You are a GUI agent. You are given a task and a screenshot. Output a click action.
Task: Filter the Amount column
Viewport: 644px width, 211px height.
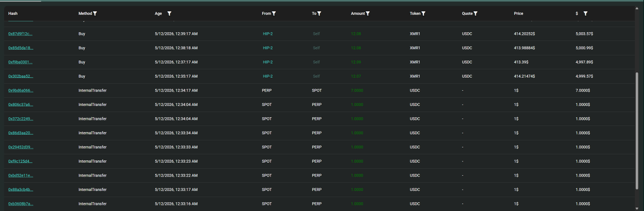point(368,13)
